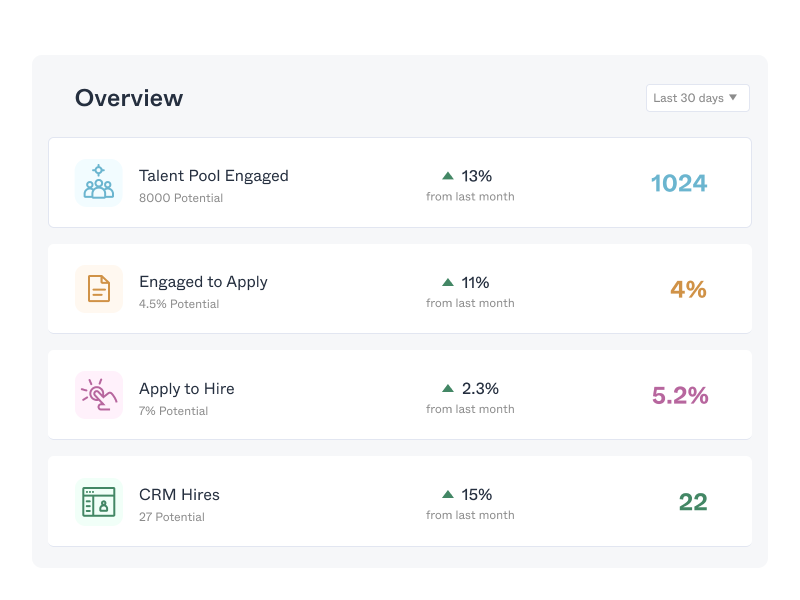Viewport: 800px width, 600px height.
Task: Click the Talent Pool Engaged people icon
Action: [98, 183]
